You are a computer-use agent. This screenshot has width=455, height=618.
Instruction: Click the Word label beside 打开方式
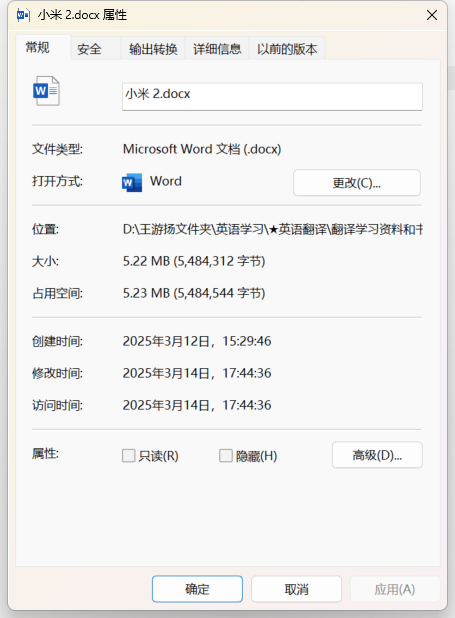[166, 181]
